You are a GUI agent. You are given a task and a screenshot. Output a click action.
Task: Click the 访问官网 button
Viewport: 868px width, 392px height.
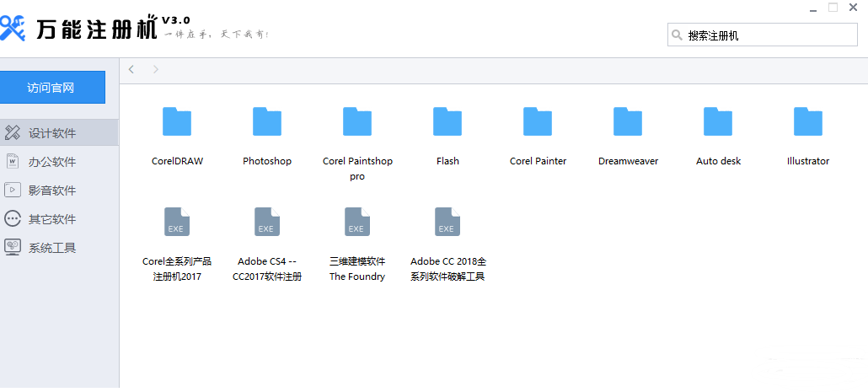coord(51,88)
